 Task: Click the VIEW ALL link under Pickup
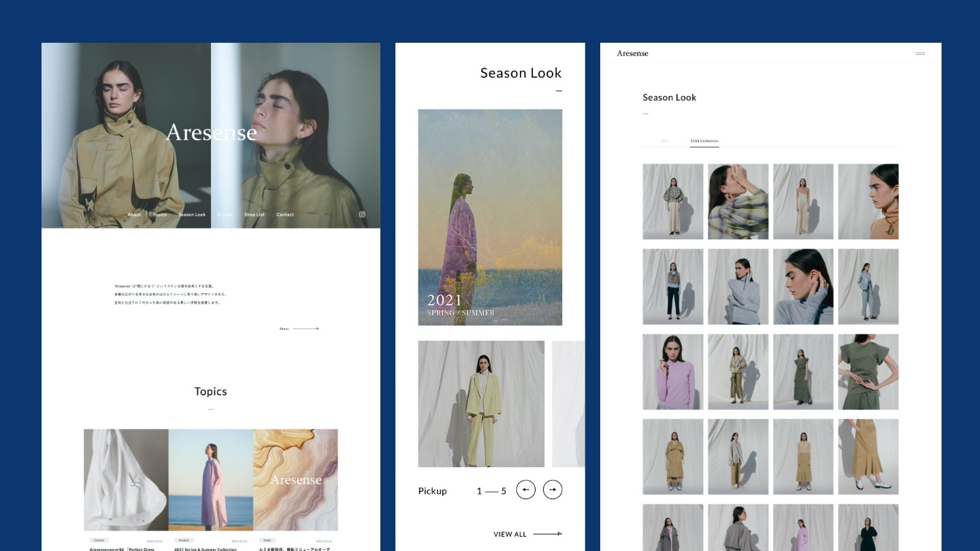pyautogui.click(x=527, y=534)
